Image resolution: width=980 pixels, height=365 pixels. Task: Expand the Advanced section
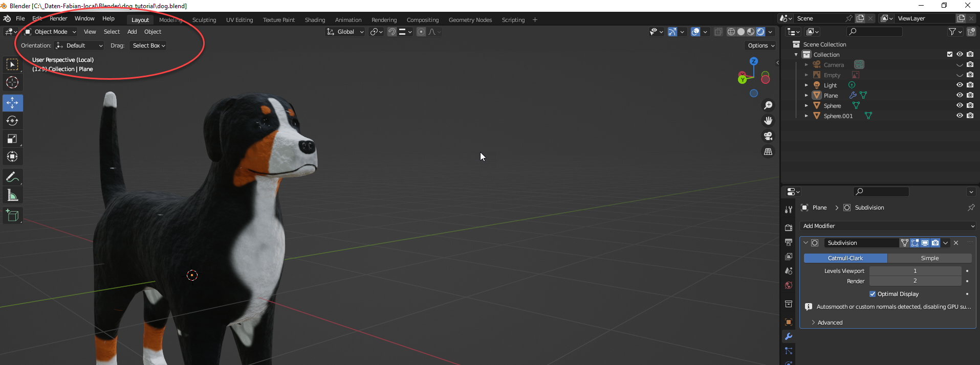click(x=830, y=323)
